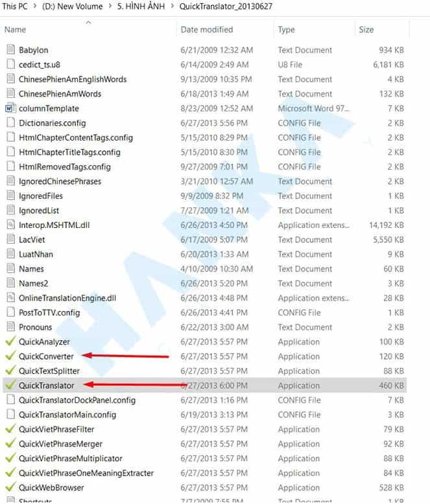The image size is (430, 504).
Task: Click the QuickVietPhraseOneMeaningExtracter application icon
Action: 10,472
